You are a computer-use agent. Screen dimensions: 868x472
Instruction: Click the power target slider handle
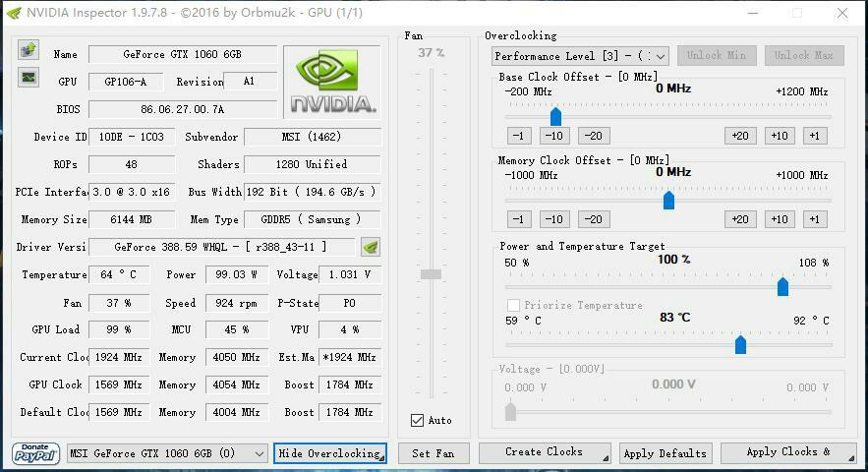coord(782,286)
